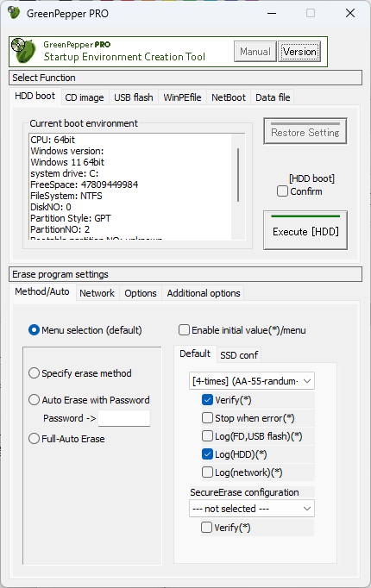
Task: Toggle Stop when error(*) checkbox
Action: click(207, 418)
